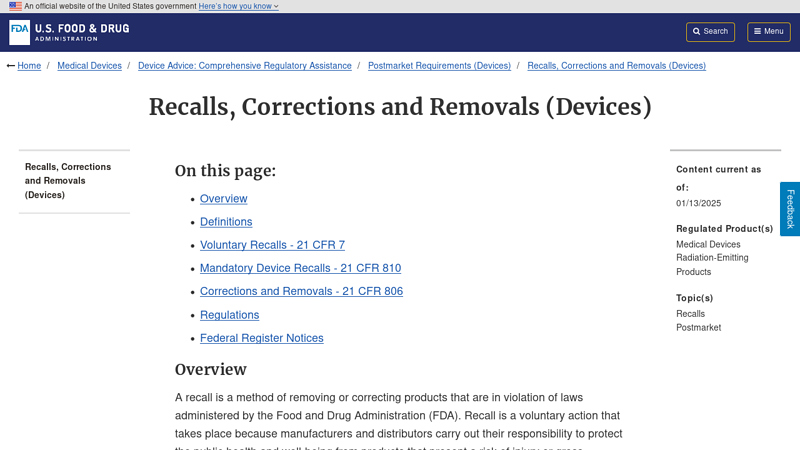The width and height of the screenshot is (800, 450).
Task: Jump to Definitions section link
Action: 226,222
